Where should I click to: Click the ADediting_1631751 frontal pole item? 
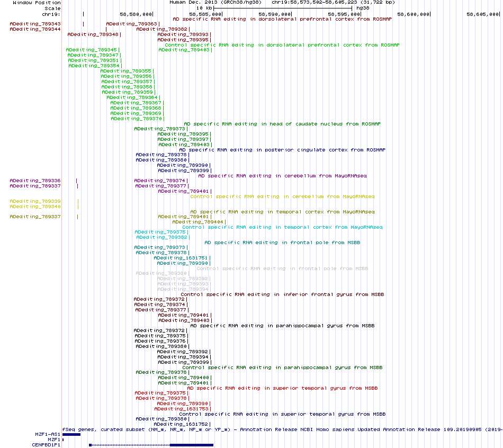tap(181, 258)
